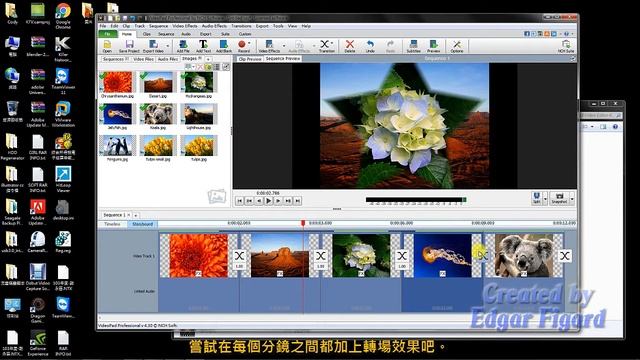This screenshot has width=640, height=360.
Task: Click the green File ribbon button
Action: point(107,34)
